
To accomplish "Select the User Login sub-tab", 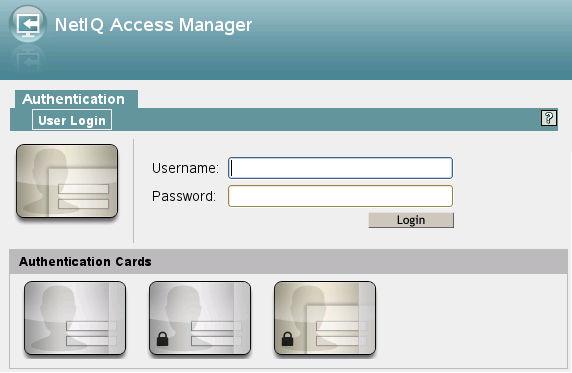I will coord(72,120).
